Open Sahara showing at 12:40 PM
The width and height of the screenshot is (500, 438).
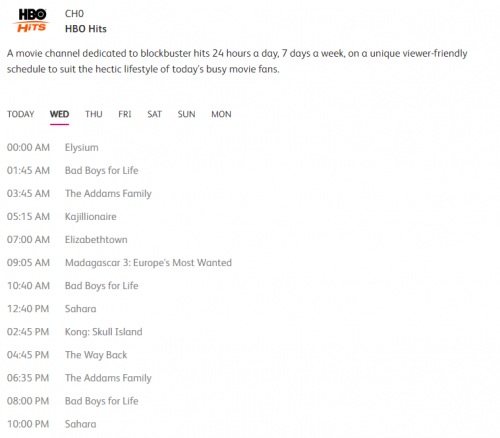(81, 309)
